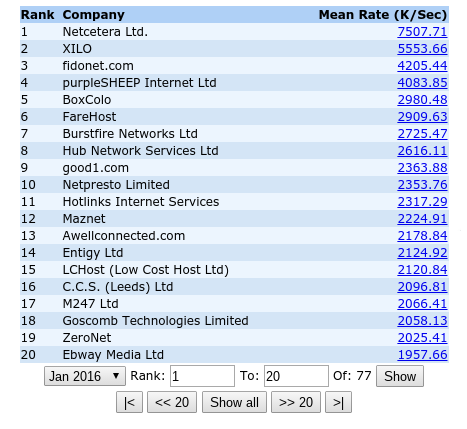The width and height of the screenshot is (467, 429).
Task: Select the Ebway Media Ltd name
Action: coord(113,355)
